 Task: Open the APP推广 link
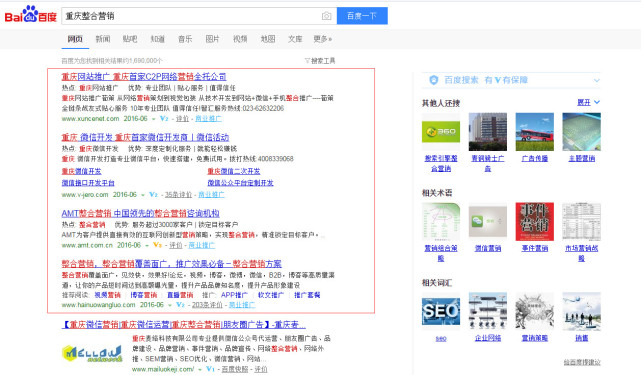click(234, 295)
